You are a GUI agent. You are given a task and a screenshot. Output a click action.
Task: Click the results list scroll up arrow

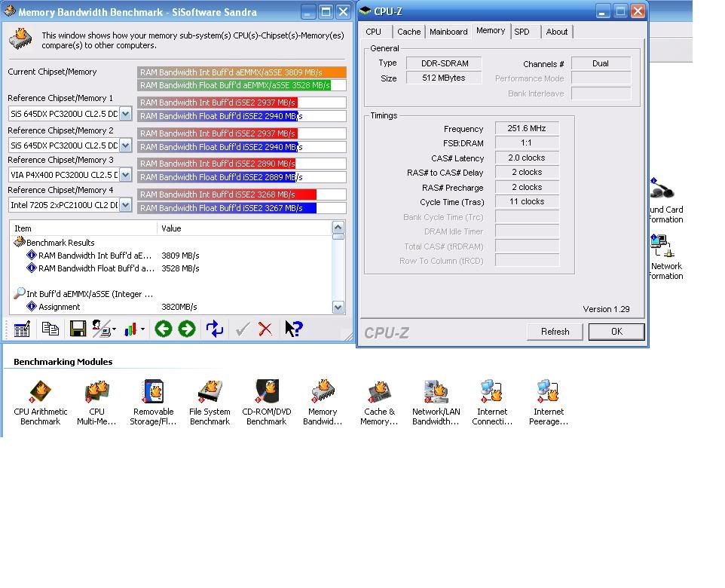[338, 227]
